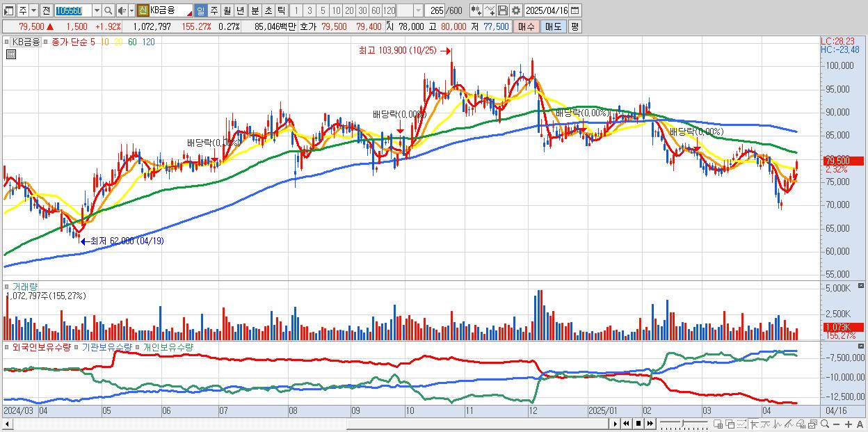Collapse the holdings pane corner button

(862, 345)
